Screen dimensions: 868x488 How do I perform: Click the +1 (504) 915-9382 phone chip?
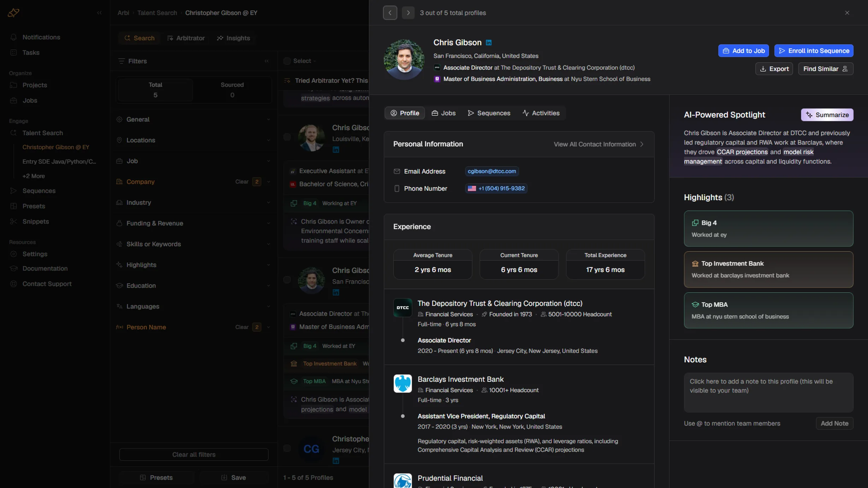coord(496,189)
